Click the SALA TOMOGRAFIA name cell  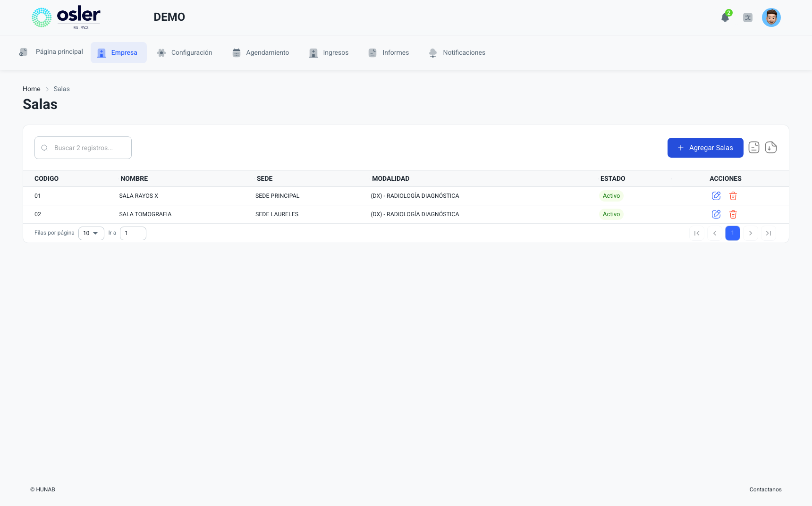[x=145, y=214]
